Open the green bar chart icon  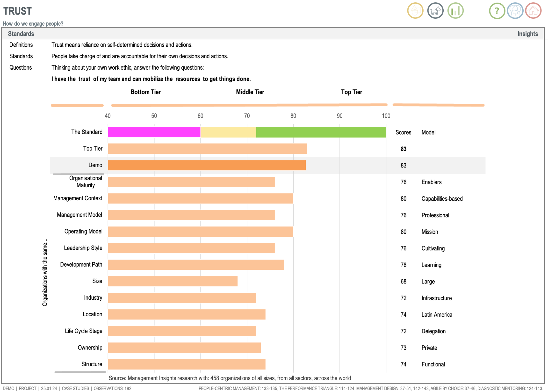[455, 11]
